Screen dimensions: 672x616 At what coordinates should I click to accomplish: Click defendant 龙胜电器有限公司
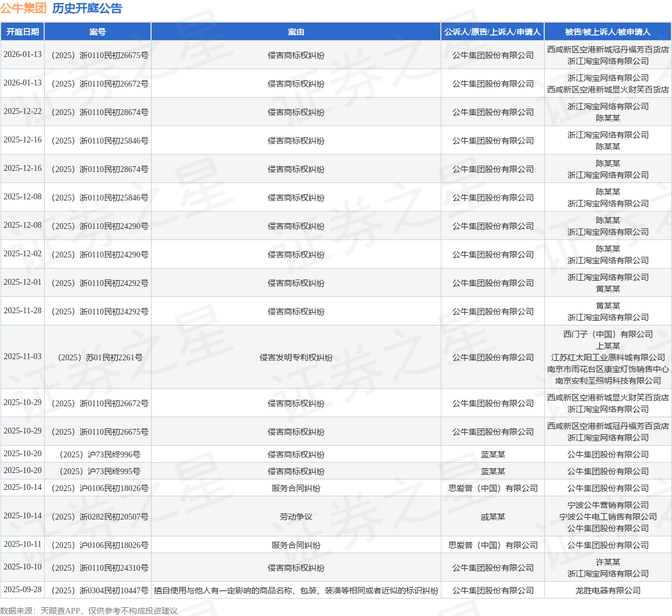[x=608, y=590]
